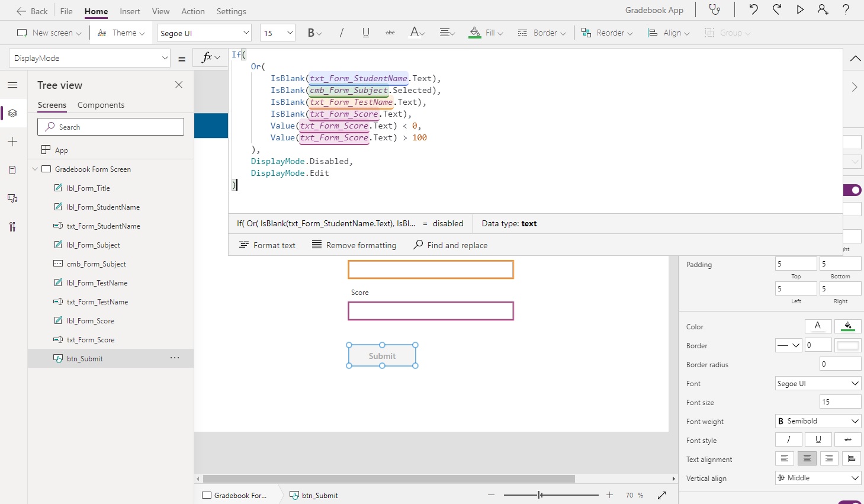The height and width of the screenshot is (504, 864).
Task: Open the Data sources pane cylinder icon
Action: [x=12, y=170]
